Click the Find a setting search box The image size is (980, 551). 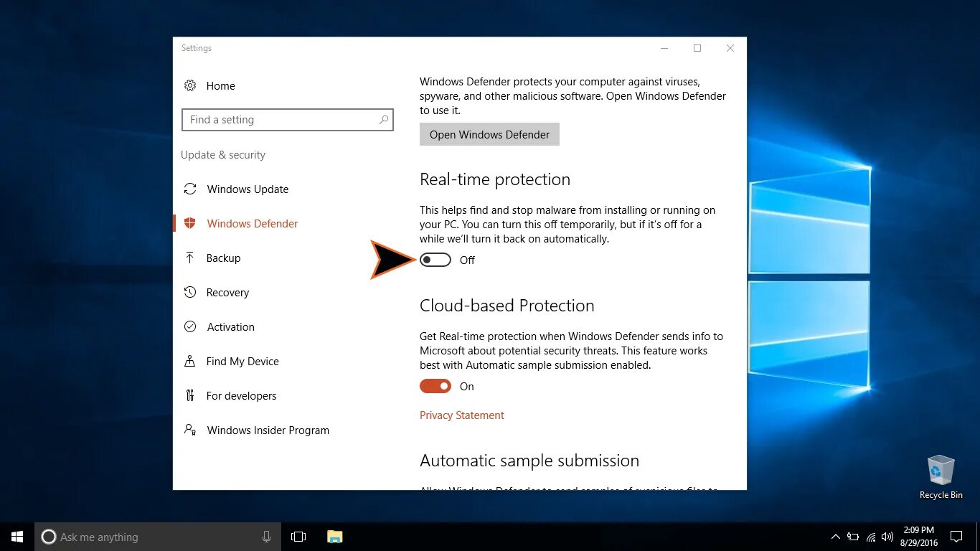tap(288, 120)
